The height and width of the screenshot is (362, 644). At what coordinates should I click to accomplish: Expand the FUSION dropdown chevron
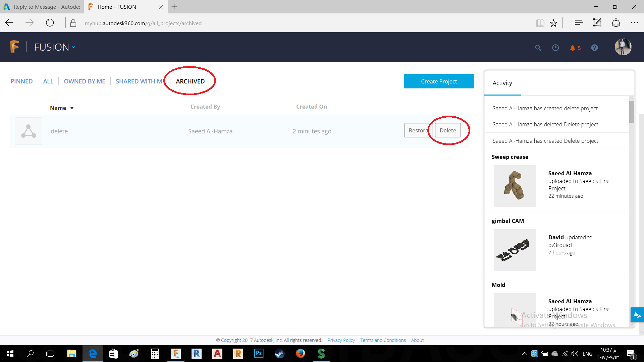(73, 47)
